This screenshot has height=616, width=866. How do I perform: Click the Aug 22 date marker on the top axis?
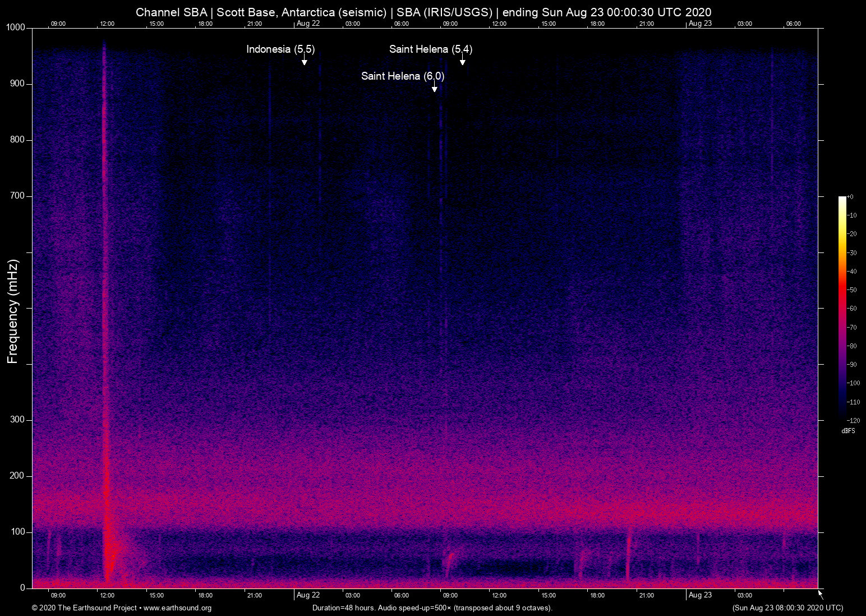pos(308,24)
